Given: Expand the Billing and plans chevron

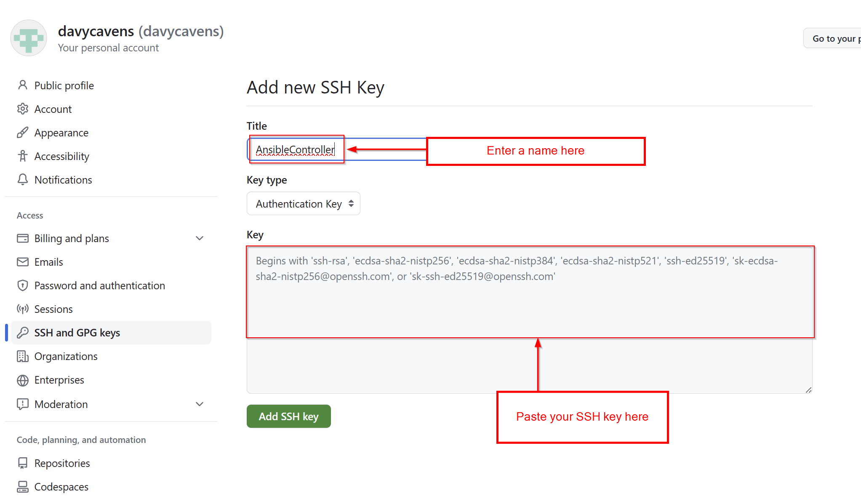Looking at the screenshot, I should coord(200,238).
